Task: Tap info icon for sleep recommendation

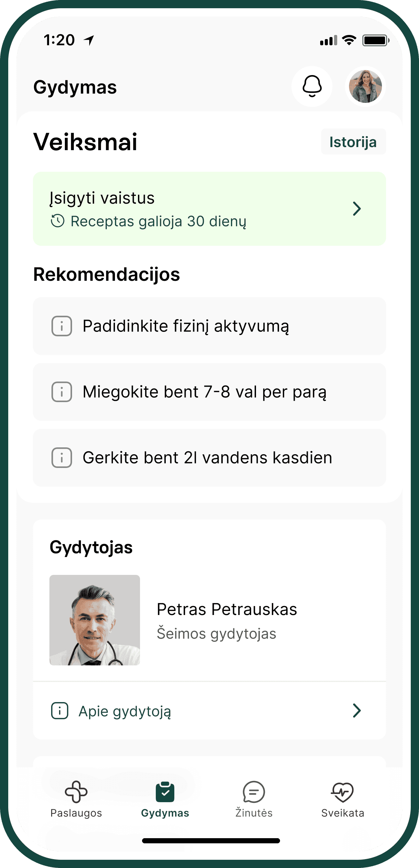Action: coord(62,392)
